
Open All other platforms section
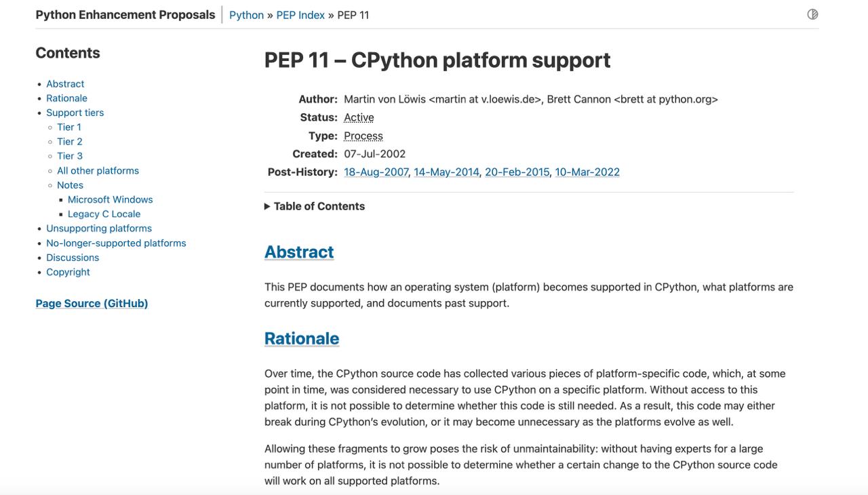(97, 170)
